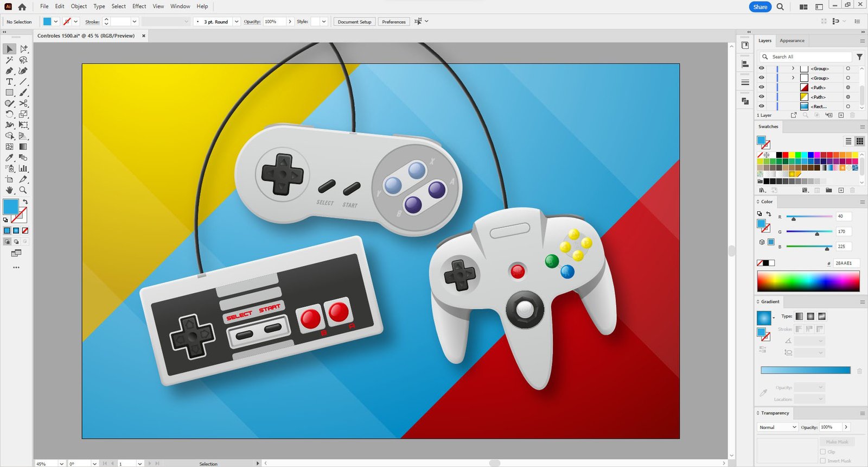This screenshot has width=868, height=467.
Task: Expand the second Group in Layers
Action: [x=793, y=78]
